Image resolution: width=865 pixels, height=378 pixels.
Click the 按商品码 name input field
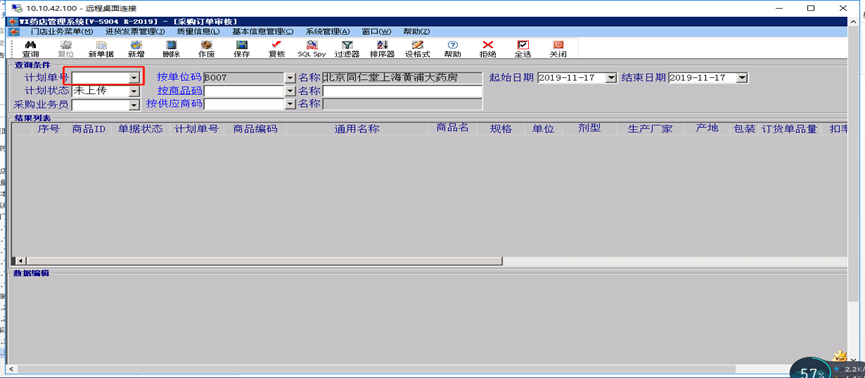tap(402, 91)
